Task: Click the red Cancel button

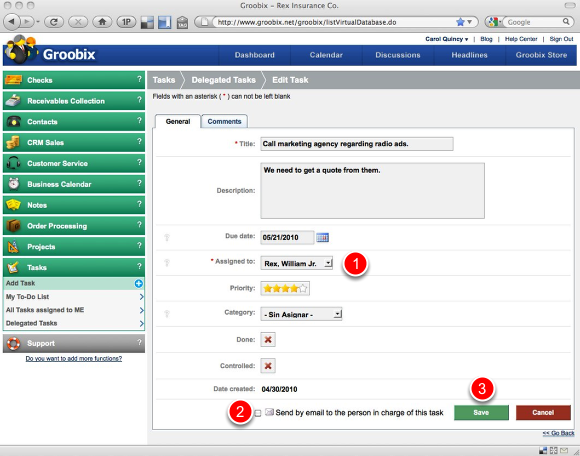Action: [543, 412]
